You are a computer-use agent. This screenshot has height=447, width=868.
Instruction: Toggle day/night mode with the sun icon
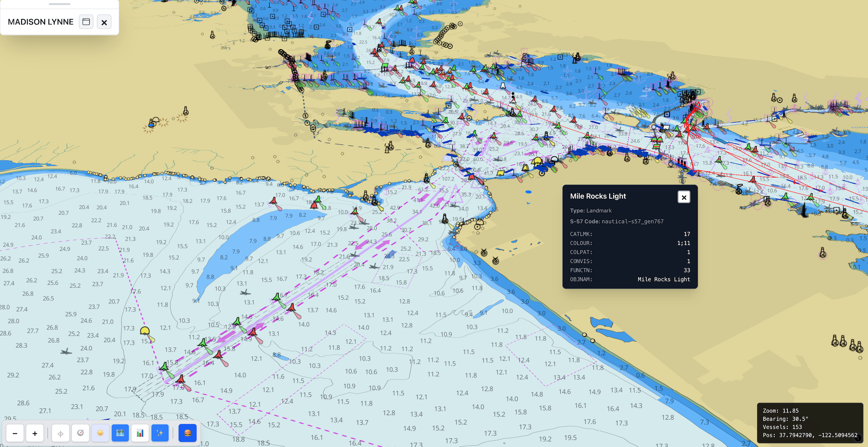tap(100, 433)
